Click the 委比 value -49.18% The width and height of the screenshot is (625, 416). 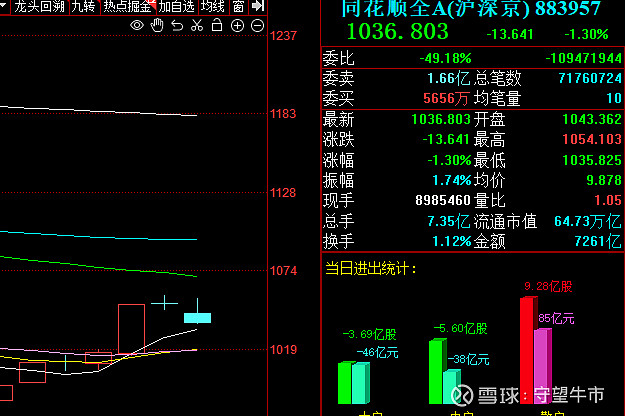[445, 59]
